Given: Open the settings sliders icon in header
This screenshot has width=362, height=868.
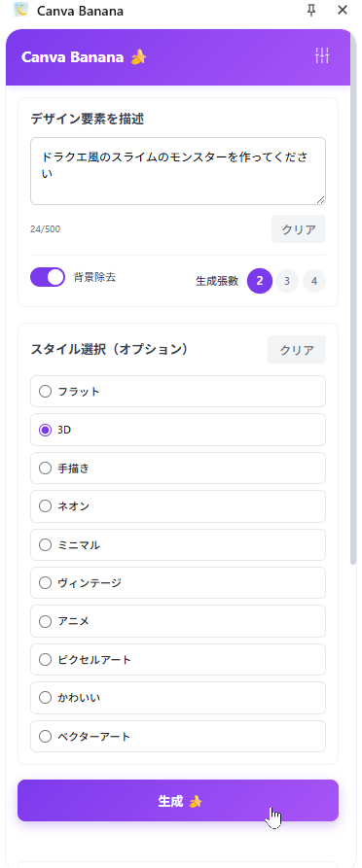Looking at the screenshot, I should 322,56.
